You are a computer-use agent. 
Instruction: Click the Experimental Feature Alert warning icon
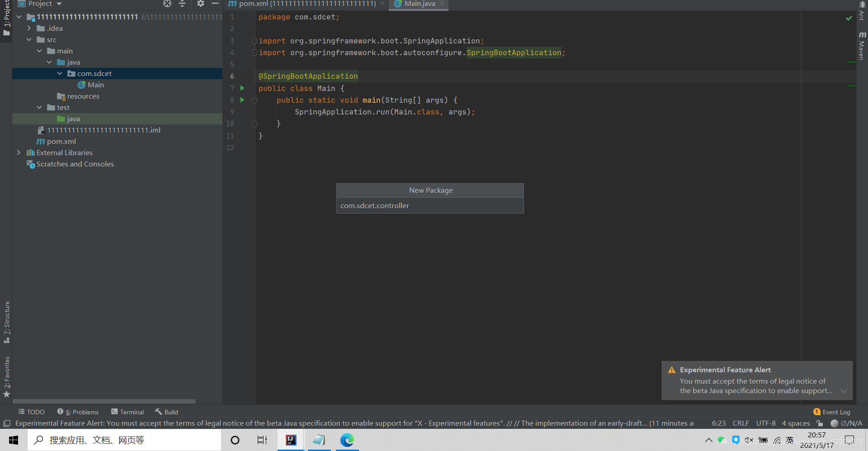pos(671,370)
